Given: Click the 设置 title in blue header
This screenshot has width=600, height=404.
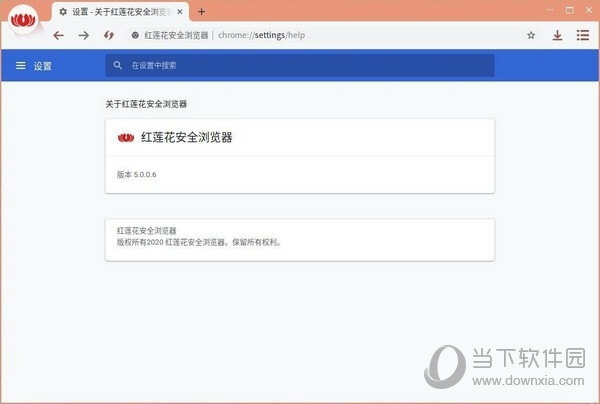Looking at the screenshot, I should (x=42, y=66).
